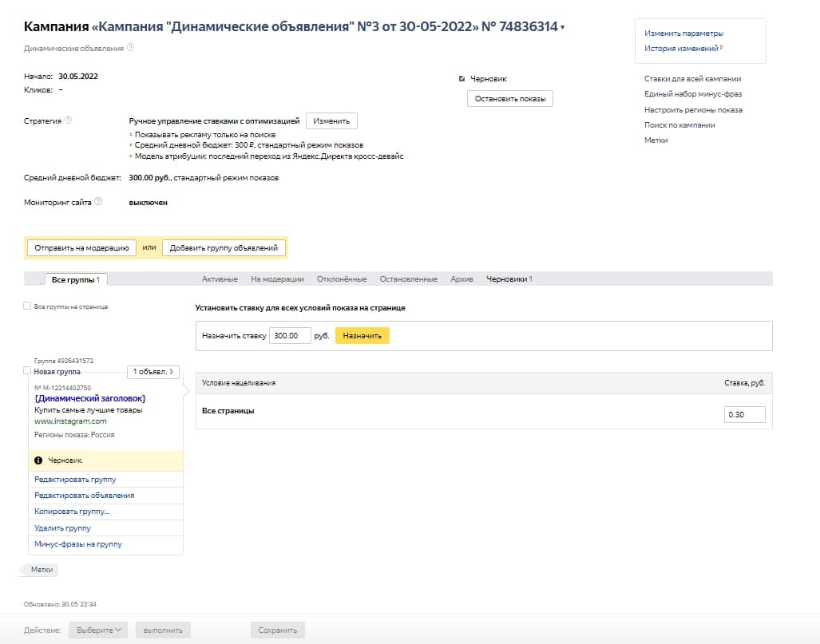Click the «Назначить» bid assignment button

click(362, 335)
